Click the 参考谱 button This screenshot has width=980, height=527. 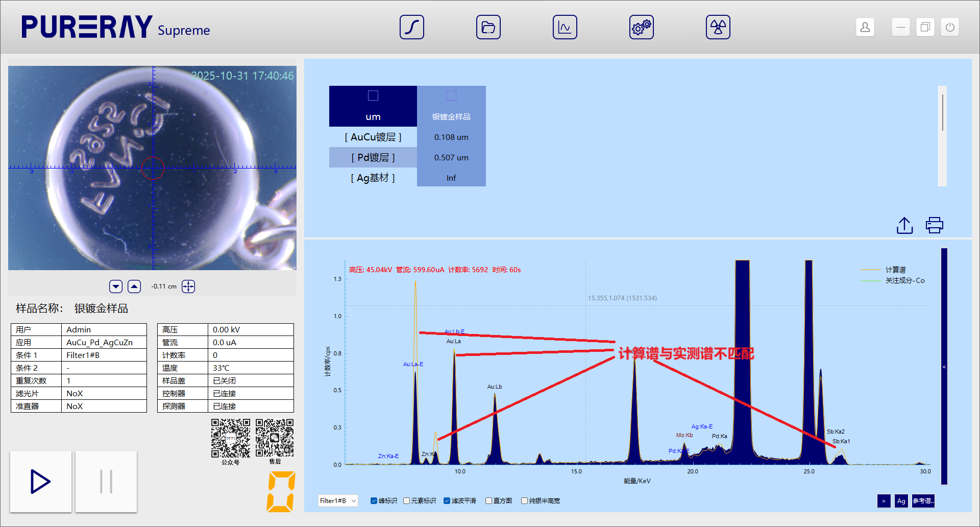click(923, 501)
